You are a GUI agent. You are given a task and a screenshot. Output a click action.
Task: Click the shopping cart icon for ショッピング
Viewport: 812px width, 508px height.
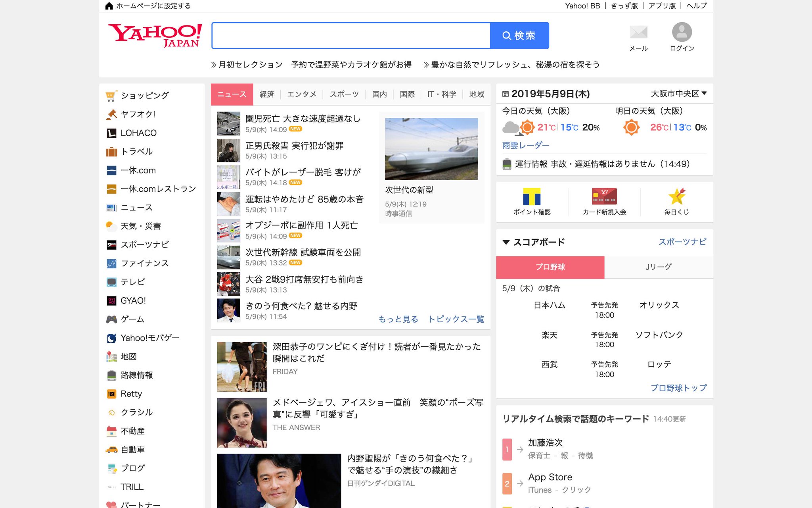pyautogui.click(x=111, y=96)
